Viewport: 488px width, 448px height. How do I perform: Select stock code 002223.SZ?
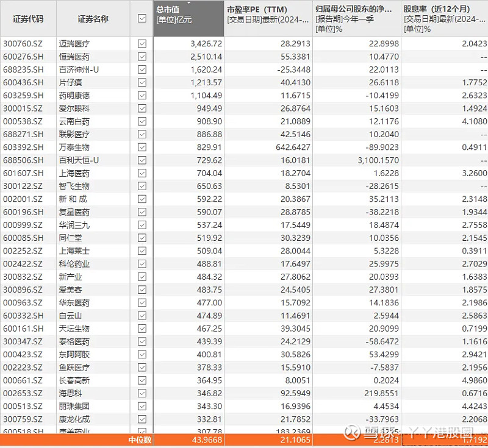23,368
